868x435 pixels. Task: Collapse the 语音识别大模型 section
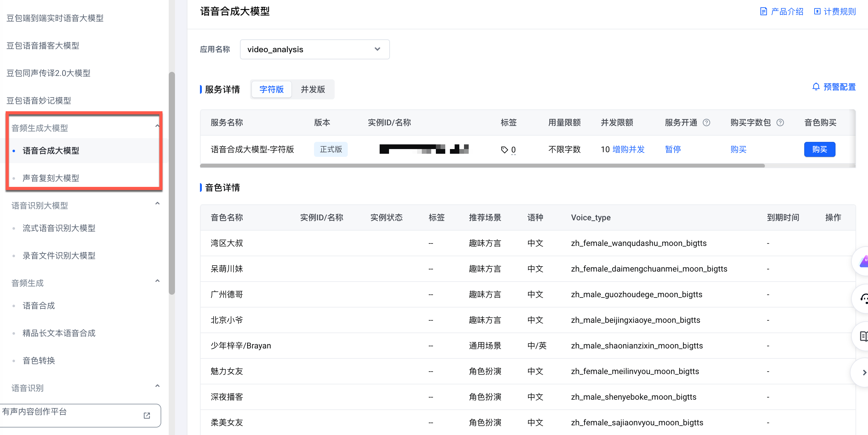(157, 203)
